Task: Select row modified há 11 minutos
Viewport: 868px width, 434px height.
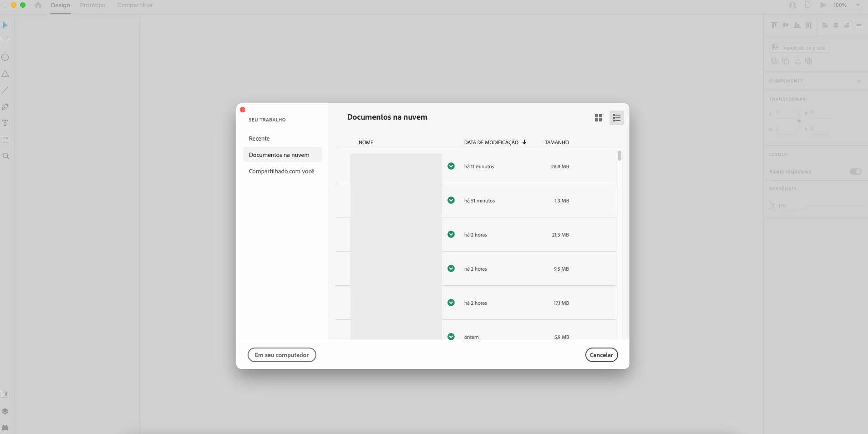Action: [476, 166]
